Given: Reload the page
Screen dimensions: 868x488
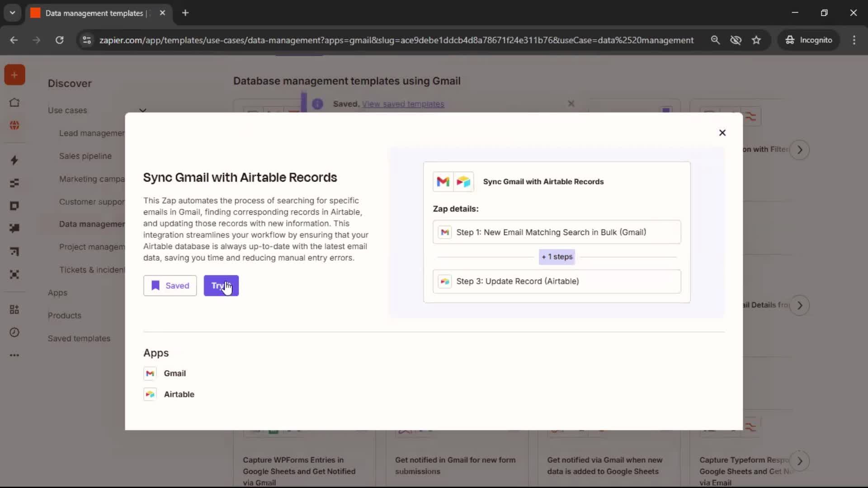Looking at the screenshot, I should pyautogui.click(x=59, y=40).
